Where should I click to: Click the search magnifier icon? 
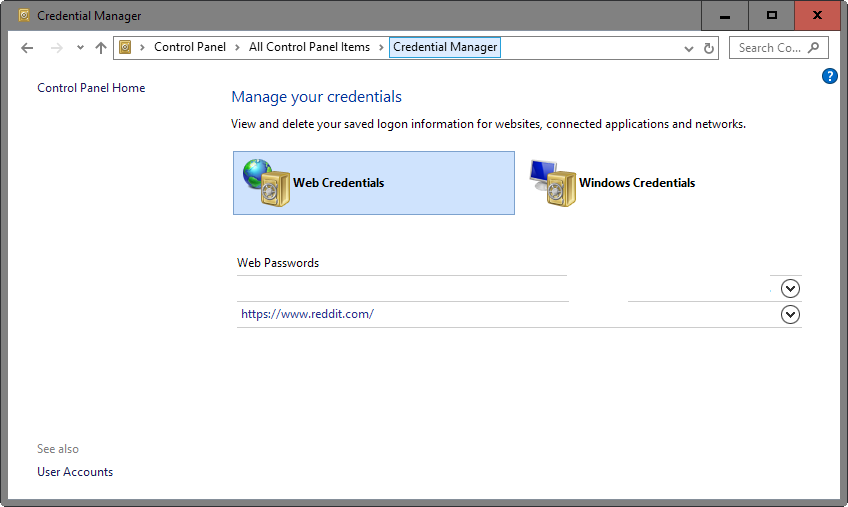pyautogui.click(x=813, y=48)
